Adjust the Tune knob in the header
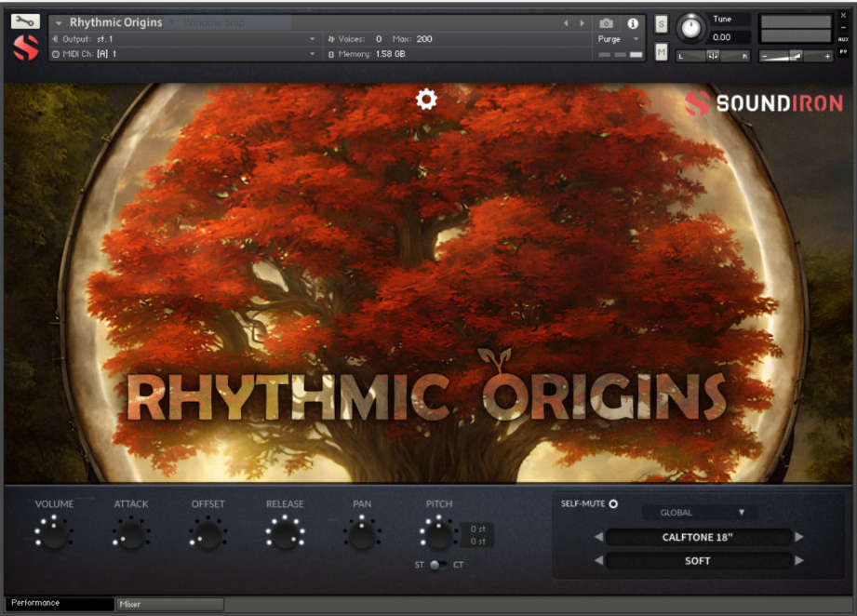The height and width of the screenshot is (616, 857). 691,27
